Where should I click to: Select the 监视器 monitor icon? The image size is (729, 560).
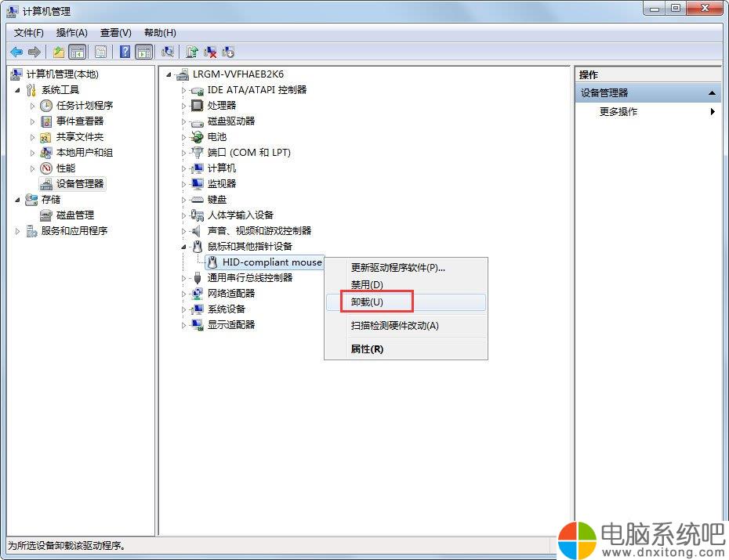[x=197, y=184]
